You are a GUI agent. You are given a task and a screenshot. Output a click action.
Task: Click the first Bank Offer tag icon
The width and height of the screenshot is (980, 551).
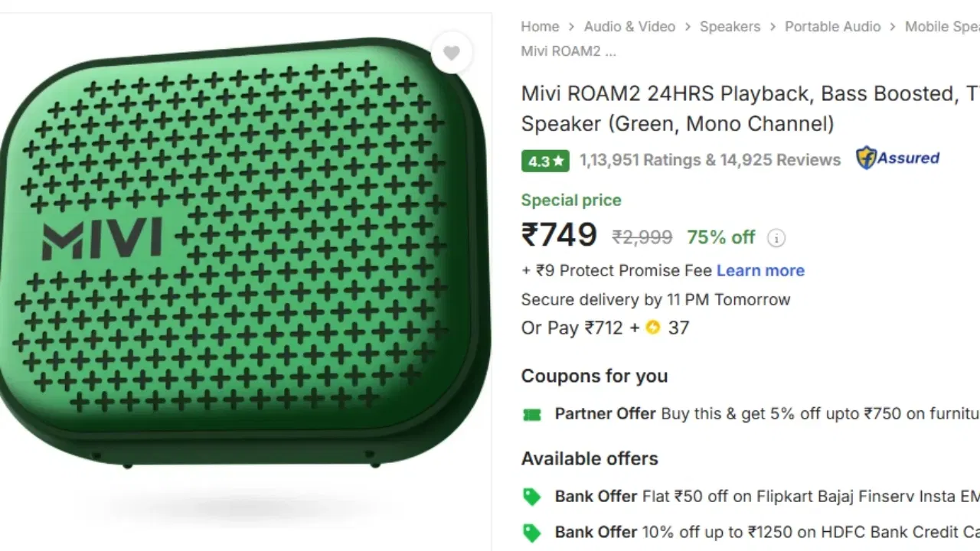pyautogui.click(x=532, y=496)
